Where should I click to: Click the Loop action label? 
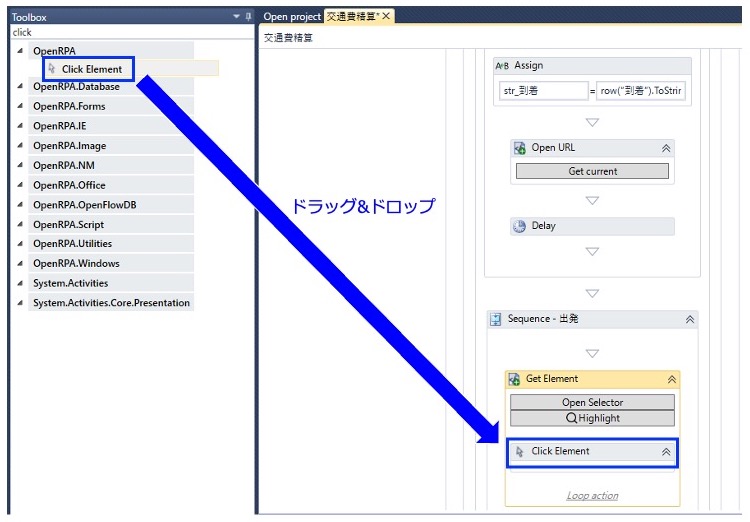click(x=592, y=495)
